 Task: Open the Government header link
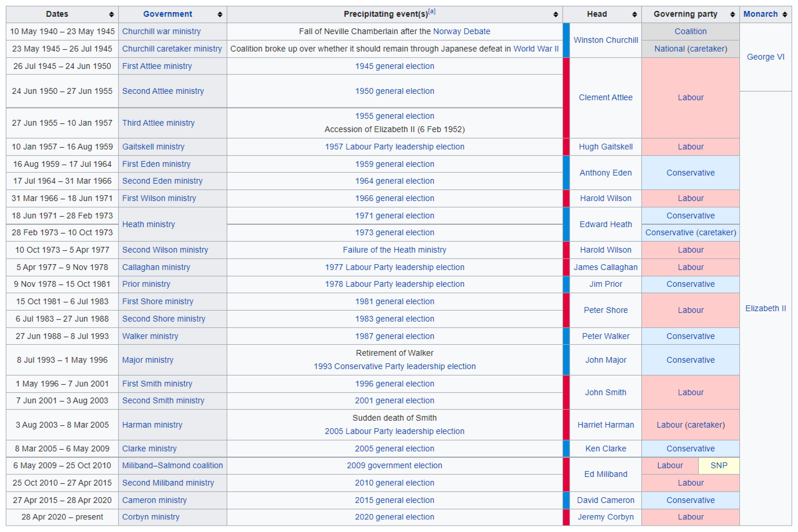tap(168, 14)
